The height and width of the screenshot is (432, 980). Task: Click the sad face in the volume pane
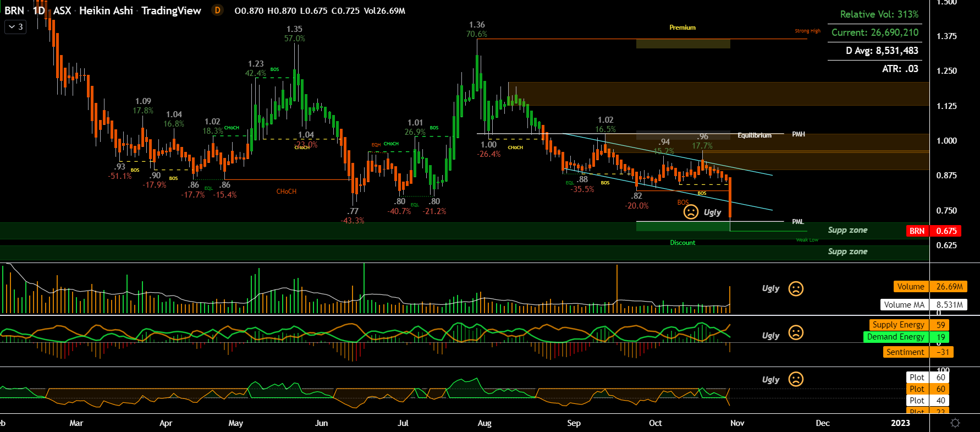pyautogui.click(x=796, y=288)
